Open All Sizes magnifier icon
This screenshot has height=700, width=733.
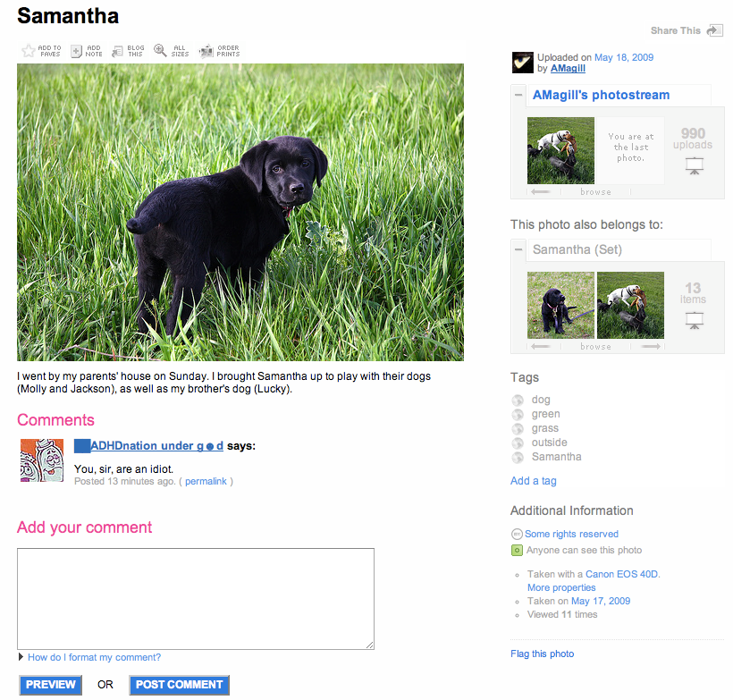tap(160, 50)
